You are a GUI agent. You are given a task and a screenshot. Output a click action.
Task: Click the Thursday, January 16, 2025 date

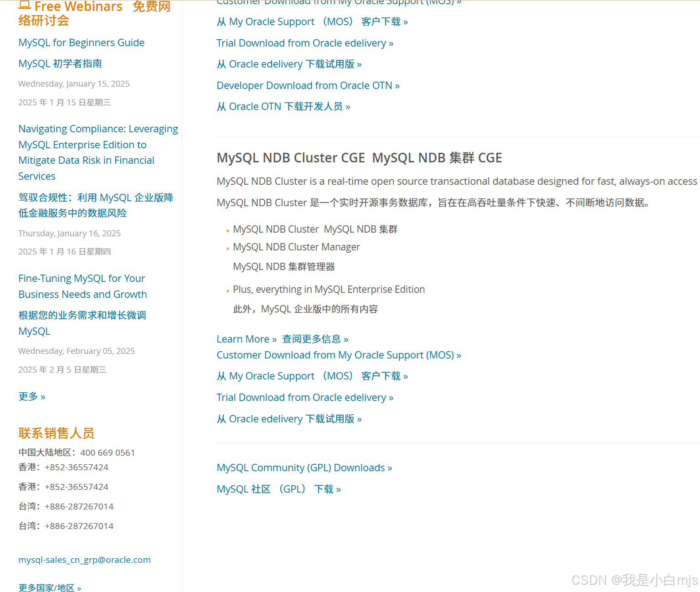coord(69,233)
